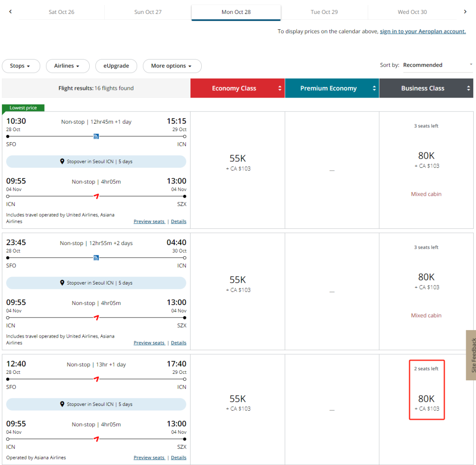The width and height of the screenshot is (476, 465).
Task: Open Preview seats for the 23:45 flight
Action: pyautogui.click(x=149, y=343)
